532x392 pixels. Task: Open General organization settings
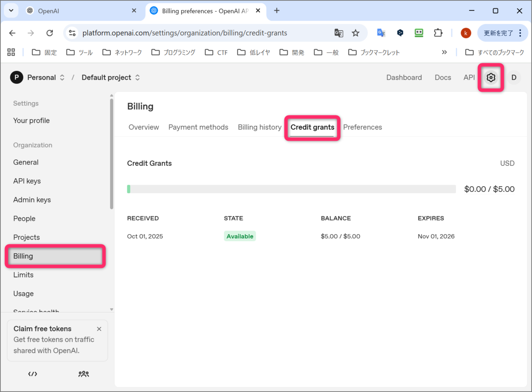[26, 162]
